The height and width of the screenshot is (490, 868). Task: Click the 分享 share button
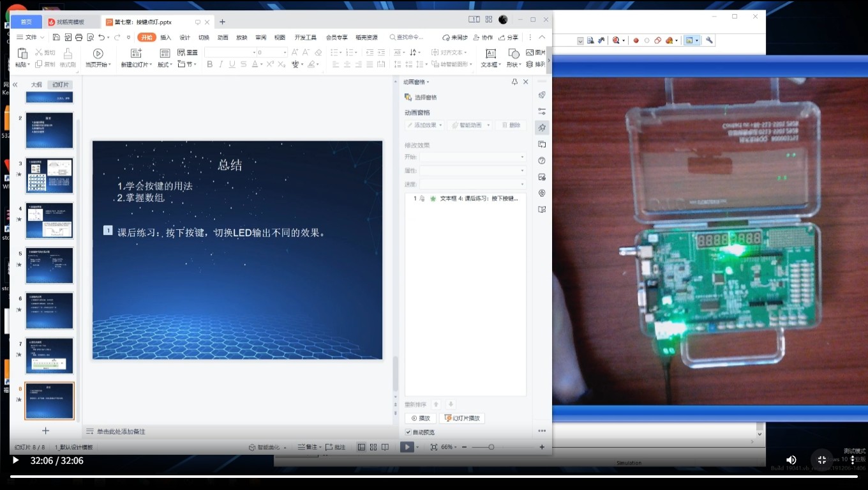click(x=509, y=38)
